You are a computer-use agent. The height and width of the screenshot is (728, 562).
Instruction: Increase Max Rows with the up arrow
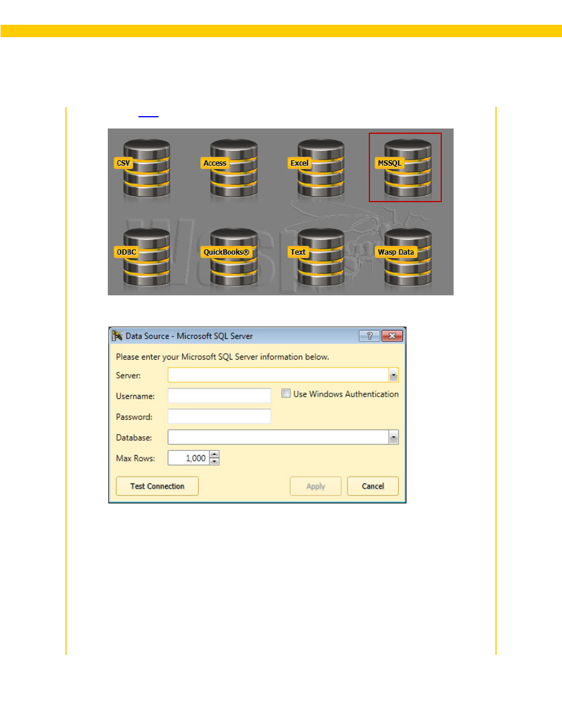[x=214, y=454]
